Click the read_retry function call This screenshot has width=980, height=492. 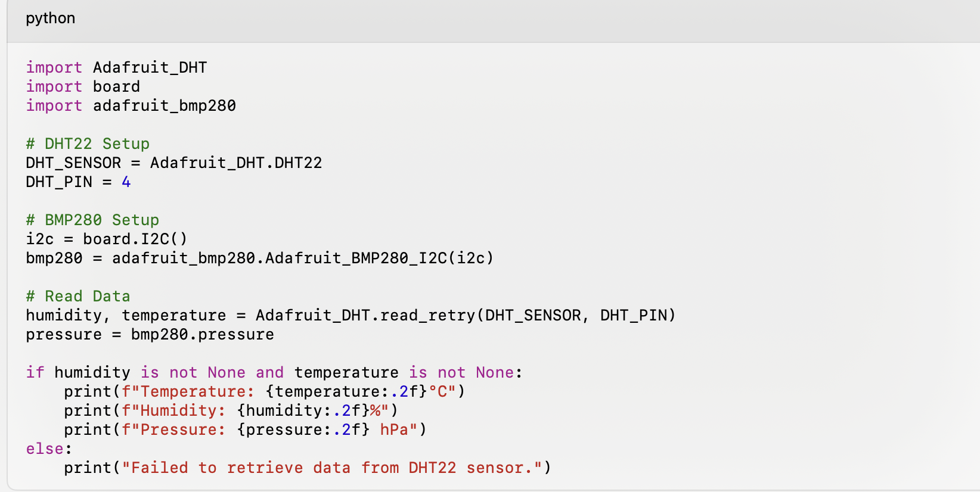point(427,315)
